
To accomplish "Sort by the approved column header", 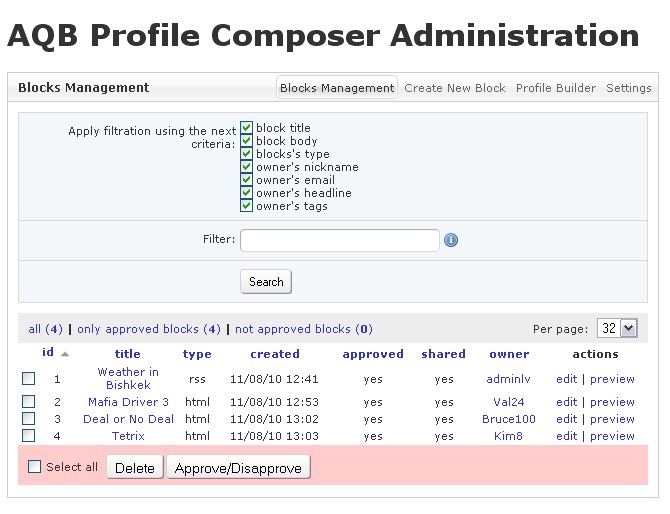I will [373, 355].
